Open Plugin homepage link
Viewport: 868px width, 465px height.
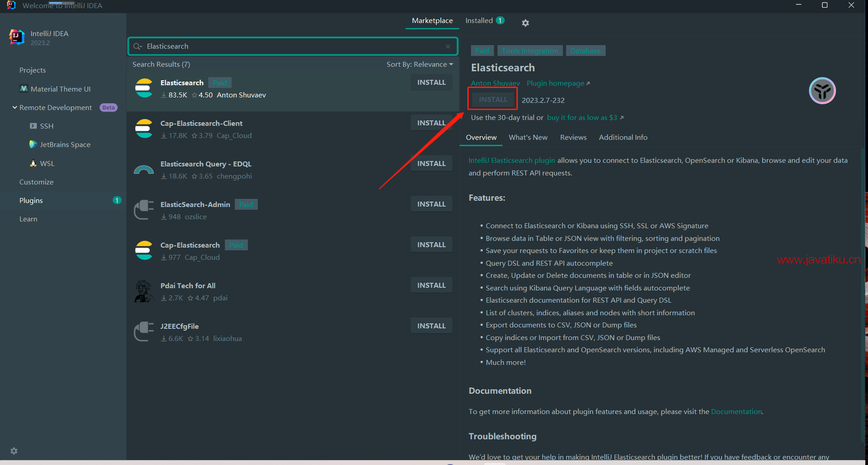tap(558, 83)
